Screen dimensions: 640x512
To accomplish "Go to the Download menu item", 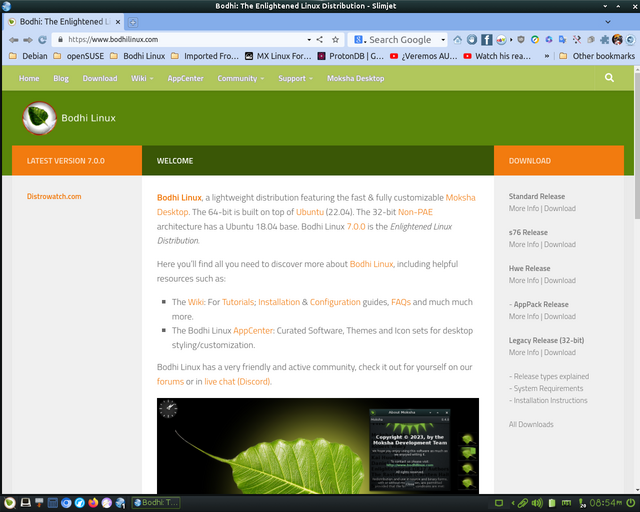I will pos(100,78).
